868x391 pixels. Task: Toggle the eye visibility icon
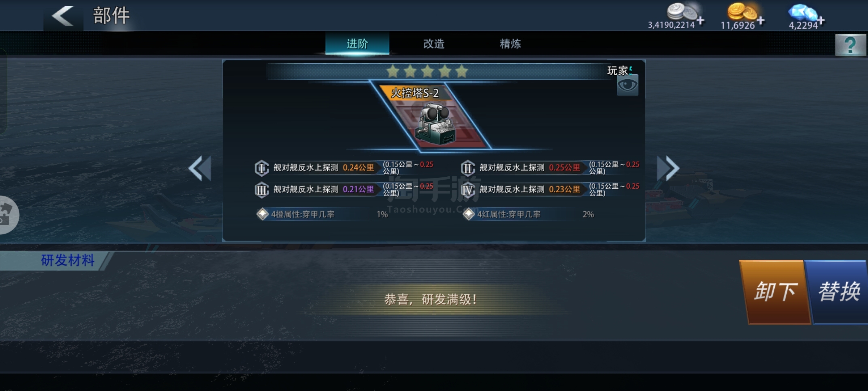tap(627, 85)
